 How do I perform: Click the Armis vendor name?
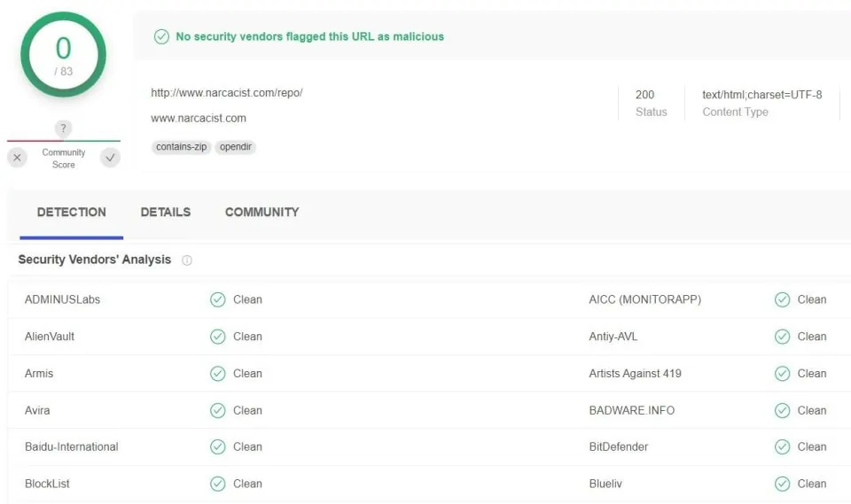click(39, 373)
